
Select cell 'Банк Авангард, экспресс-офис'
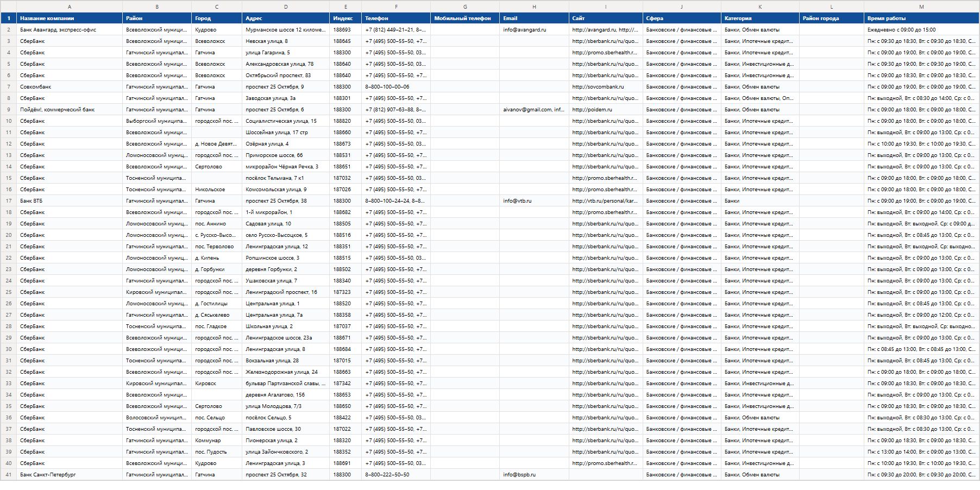(x=70, y=30)
